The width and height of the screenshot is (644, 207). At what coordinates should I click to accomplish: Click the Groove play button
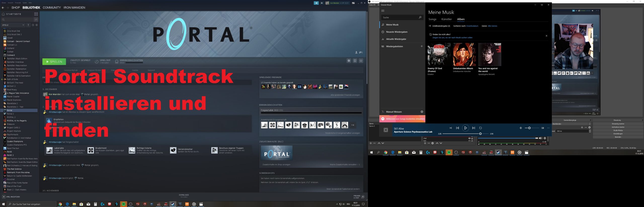465,128
